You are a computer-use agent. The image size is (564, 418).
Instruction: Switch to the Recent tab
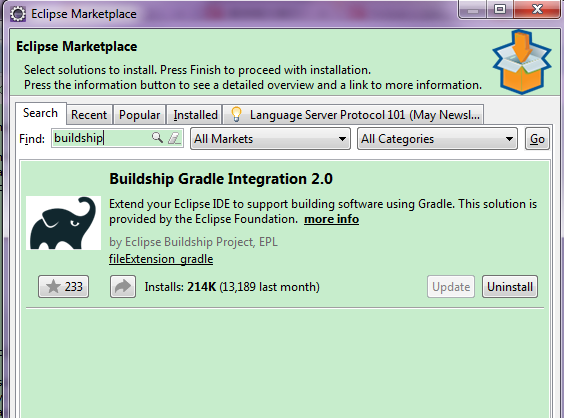(x=89, y=115)
